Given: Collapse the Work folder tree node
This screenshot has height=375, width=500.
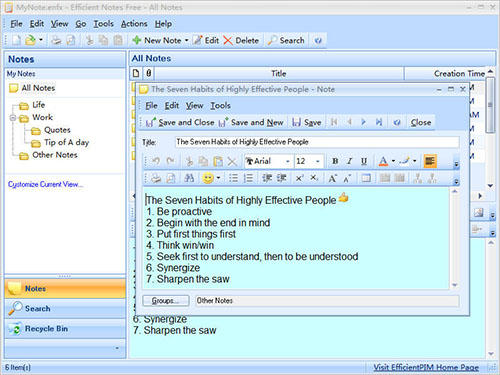Looking at the screenshot, I should (x=13, y=118).
